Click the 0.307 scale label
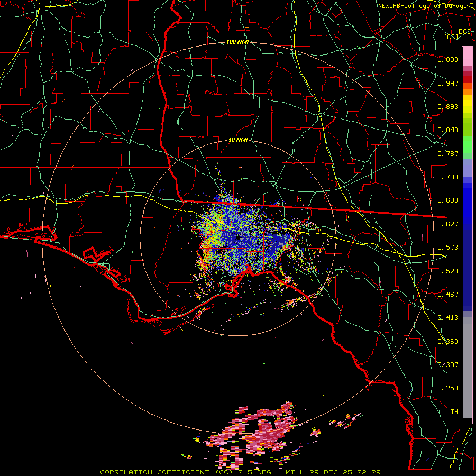The height and width of the screenshot is (476, 476). tap(448, 364)
